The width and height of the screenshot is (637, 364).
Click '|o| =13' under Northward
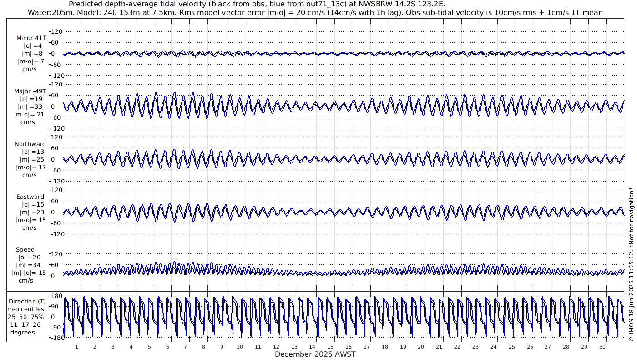pos(33,152)
